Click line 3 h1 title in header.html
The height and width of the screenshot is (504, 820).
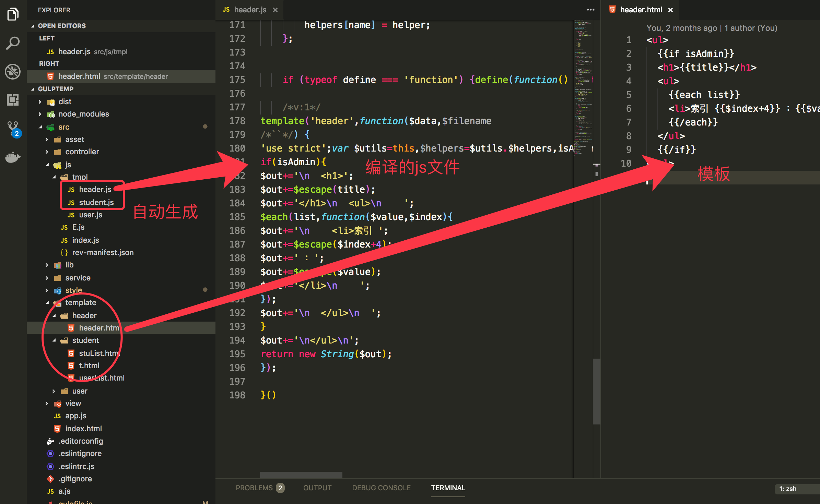[707, 67]
